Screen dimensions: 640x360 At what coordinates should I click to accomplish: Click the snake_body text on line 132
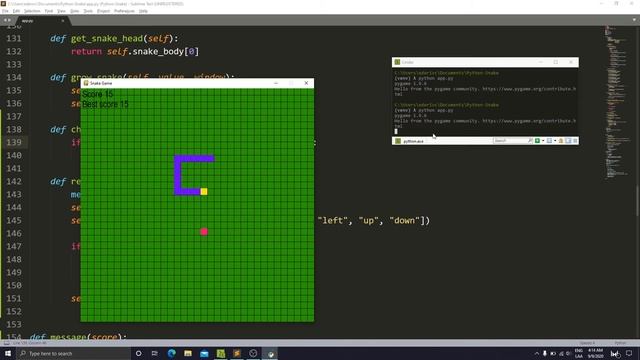click(x=158, y=51)
